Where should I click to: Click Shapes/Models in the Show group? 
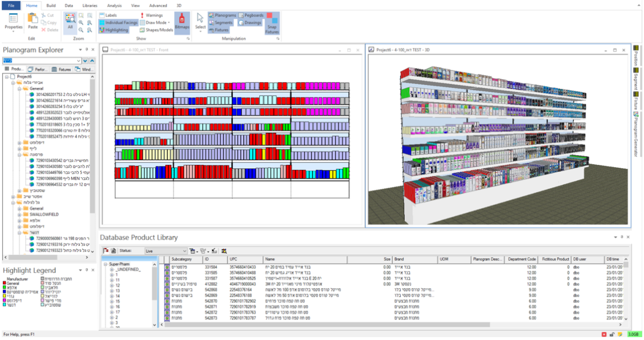pyautogui.click(x=156, y=30)
